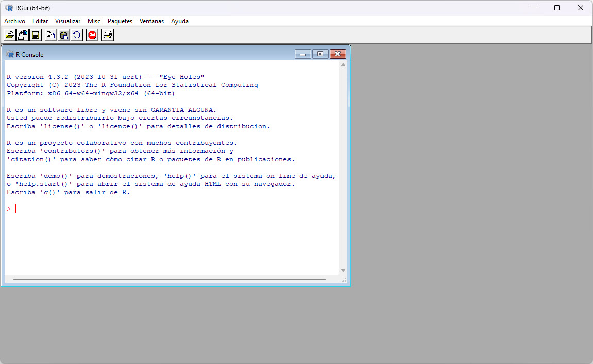
Task: Maximize the R Console child window
Action: 320,54
